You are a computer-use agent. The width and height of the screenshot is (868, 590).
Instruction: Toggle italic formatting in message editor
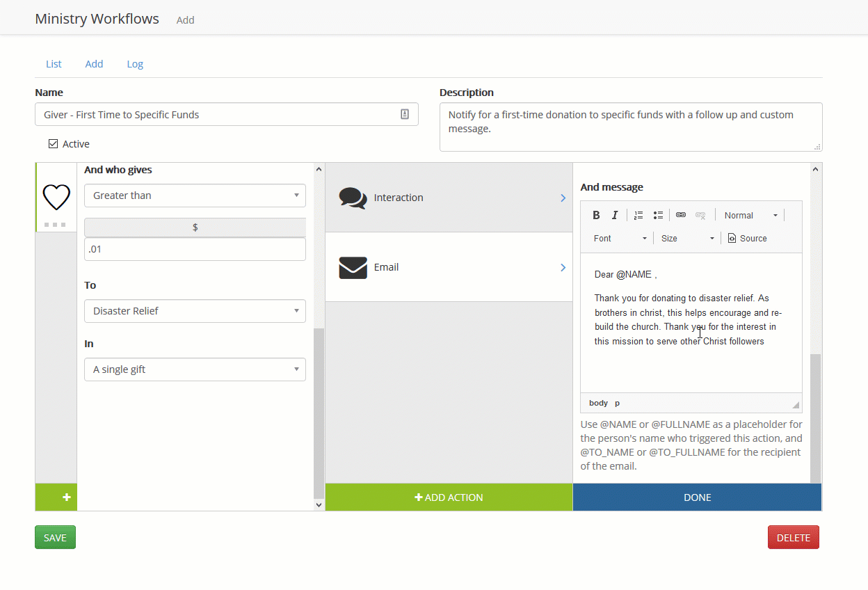[x=615, y=216]
